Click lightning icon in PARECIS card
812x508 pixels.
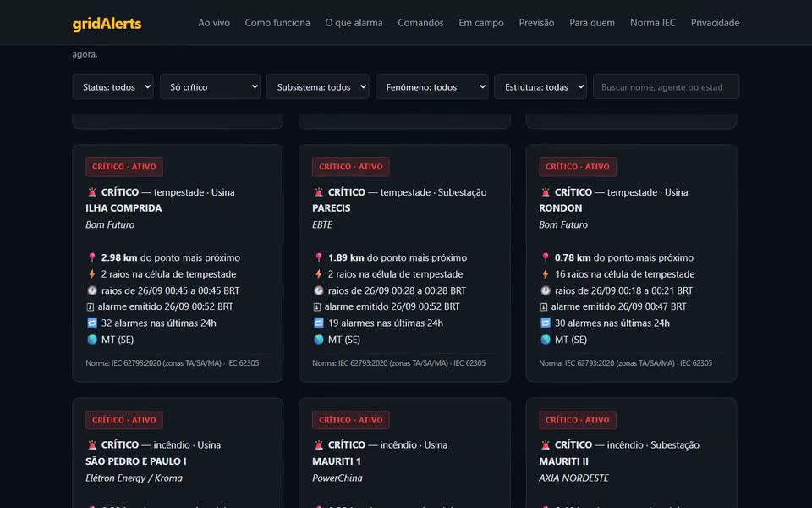[x=319, y=274]
